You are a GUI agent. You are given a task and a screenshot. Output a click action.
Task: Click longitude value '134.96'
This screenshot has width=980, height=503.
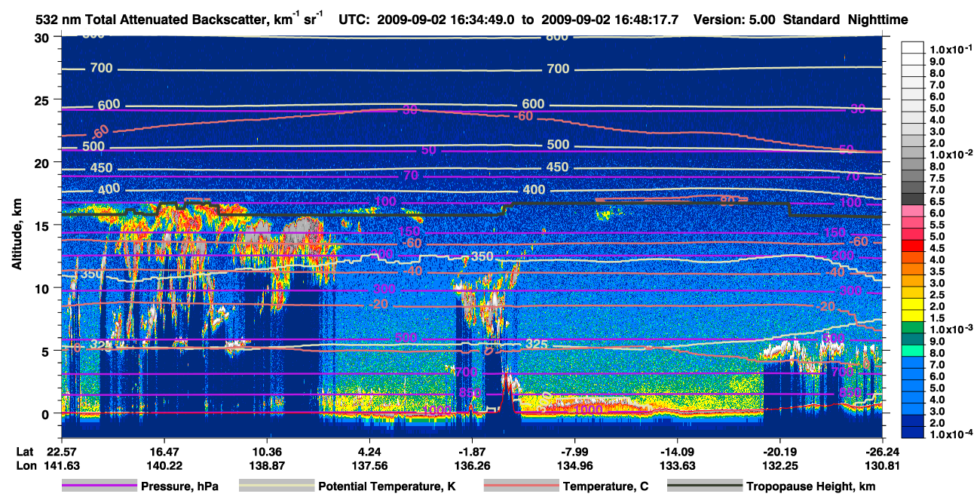pyautogui.click(x=574, y=465)
